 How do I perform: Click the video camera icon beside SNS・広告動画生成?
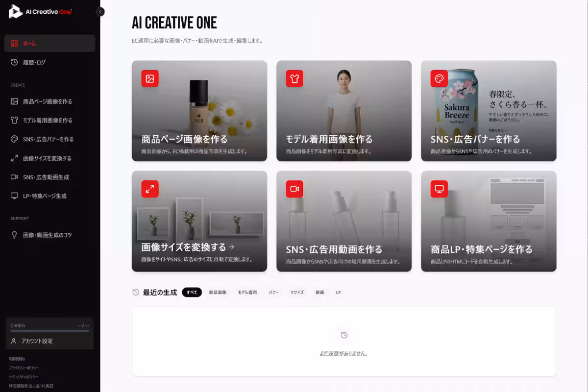[14, 177]
